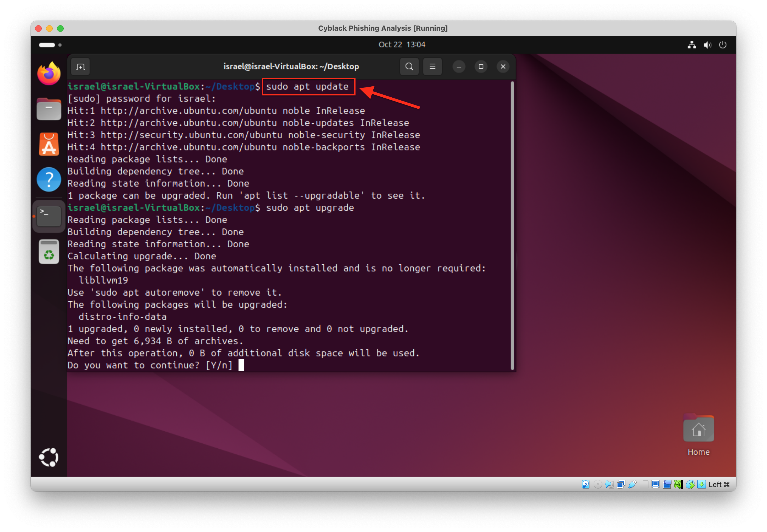Show applications with the Ubuntu logo button
767x532 pixels.
click(x=49, y=457)
